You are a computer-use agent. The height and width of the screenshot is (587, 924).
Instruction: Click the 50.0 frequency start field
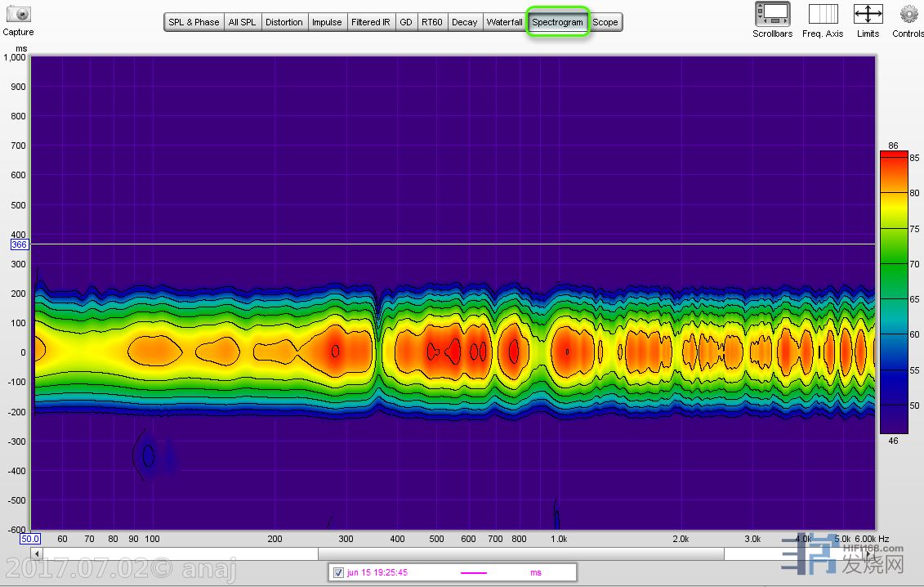[30, 539]
